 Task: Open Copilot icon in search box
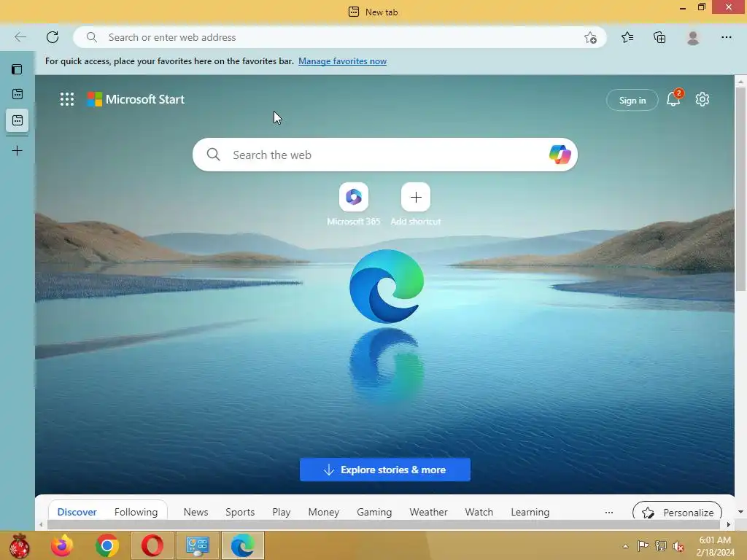pyautogui.click(x=560, y=155)
